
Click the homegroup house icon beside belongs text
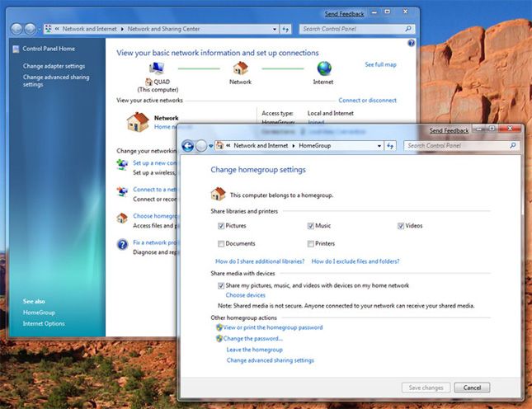pyautogui.click(x=218, y=194)
